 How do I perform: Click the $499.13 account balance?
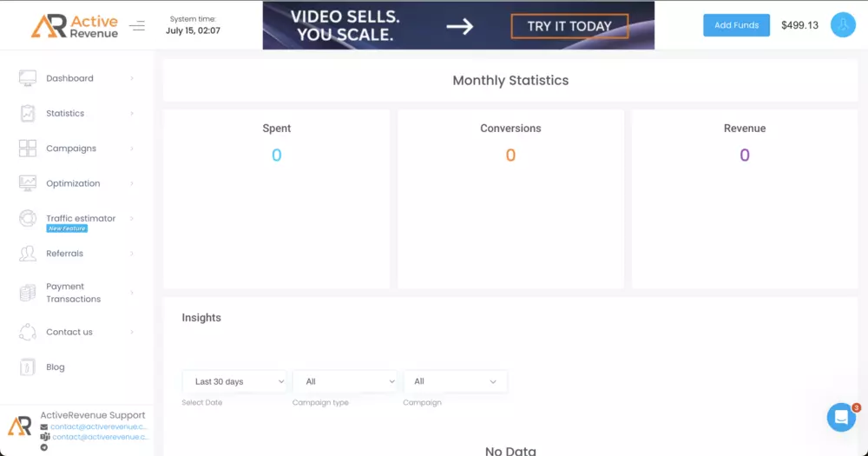click(799, 25)
